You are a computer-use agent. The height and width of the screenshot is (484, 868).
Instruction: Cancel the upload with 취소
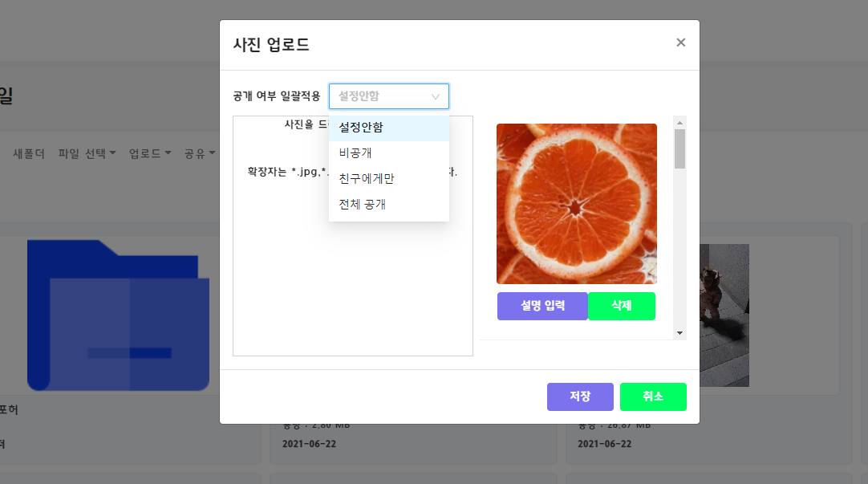point(652,397)
